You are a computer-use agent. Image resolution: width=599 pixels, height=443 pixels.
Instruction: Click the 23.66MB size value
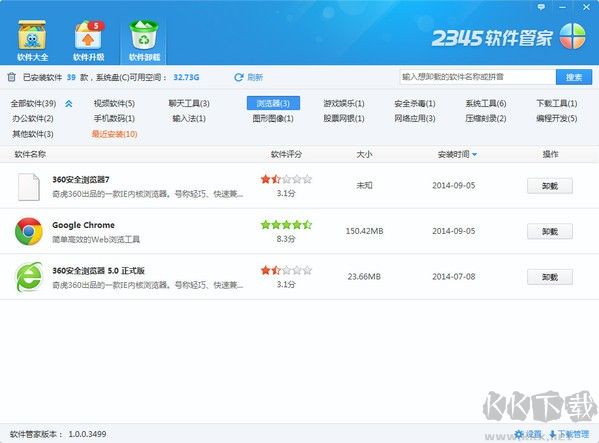pos(364,276)
